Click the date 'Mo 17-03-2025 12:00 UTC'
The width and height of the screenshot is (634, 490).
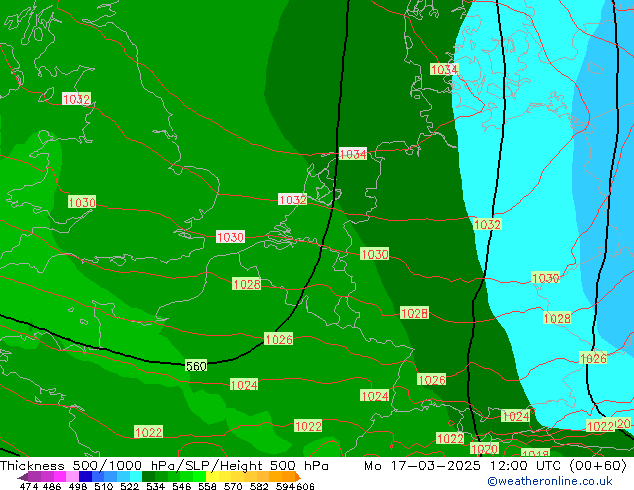click(463, 466)
